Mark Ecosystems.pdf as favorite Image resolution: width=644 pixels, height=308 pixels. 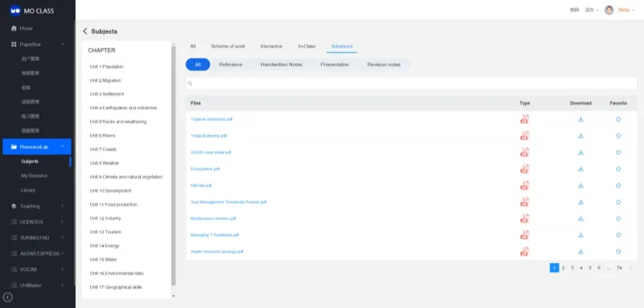618,169
